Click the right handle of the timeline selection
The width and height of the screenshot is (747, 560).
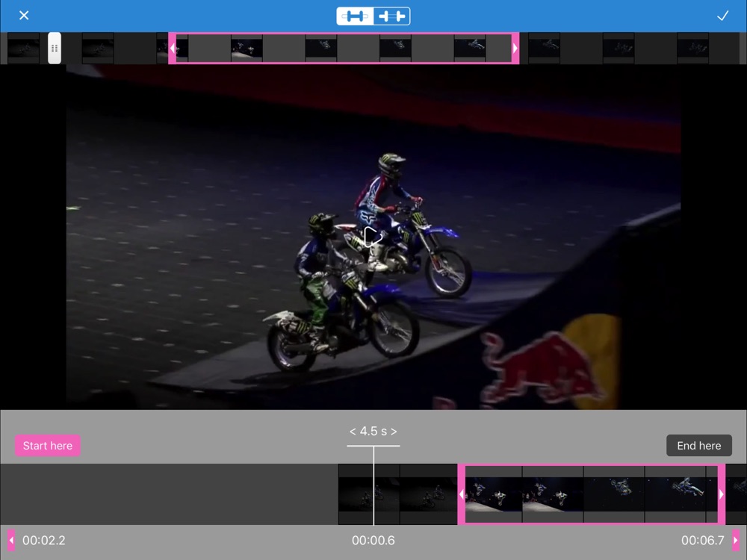click(x=722, y=495)
